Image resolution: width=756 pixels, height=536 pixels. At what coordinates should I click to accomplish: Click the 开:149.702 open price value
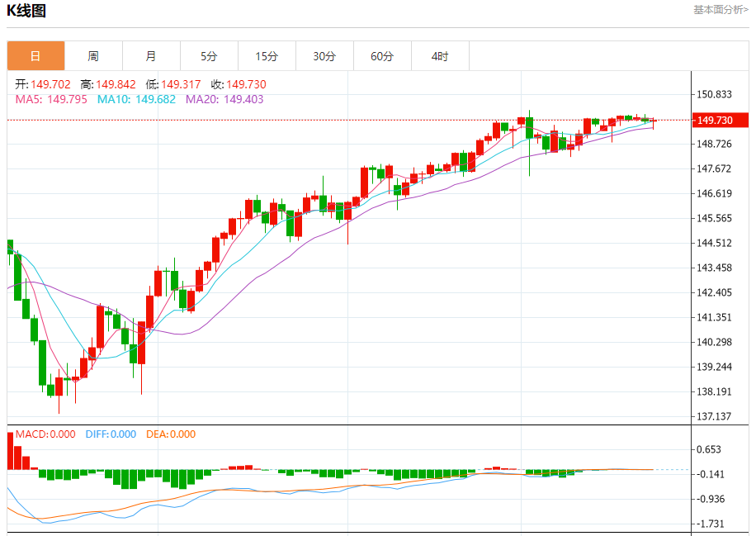click(x=42, y=84)
